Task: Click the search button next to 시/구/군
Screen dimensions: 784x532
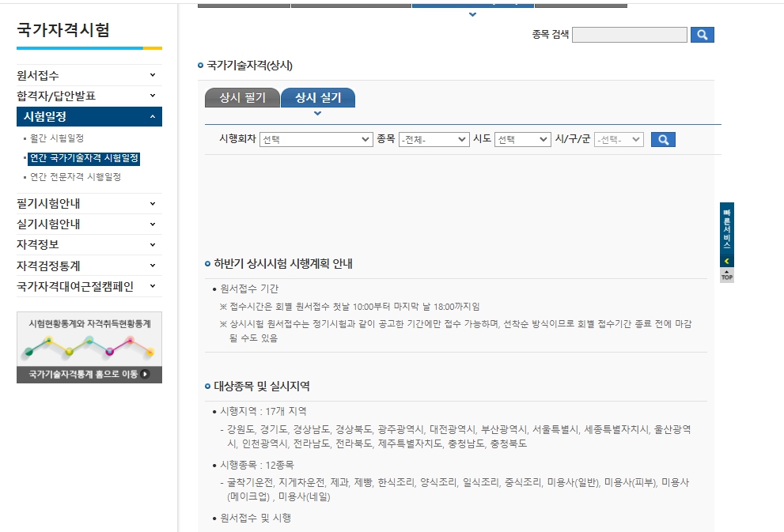Action: pos(663,139)
